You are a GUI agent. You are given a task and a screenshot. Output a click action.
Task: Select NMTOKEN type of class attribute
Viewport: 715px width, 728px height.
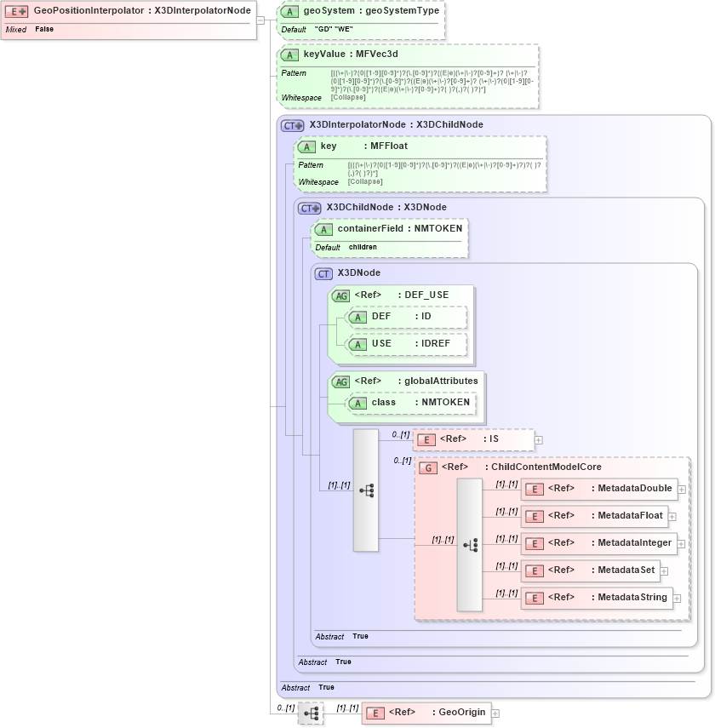[x=446, y=402]
